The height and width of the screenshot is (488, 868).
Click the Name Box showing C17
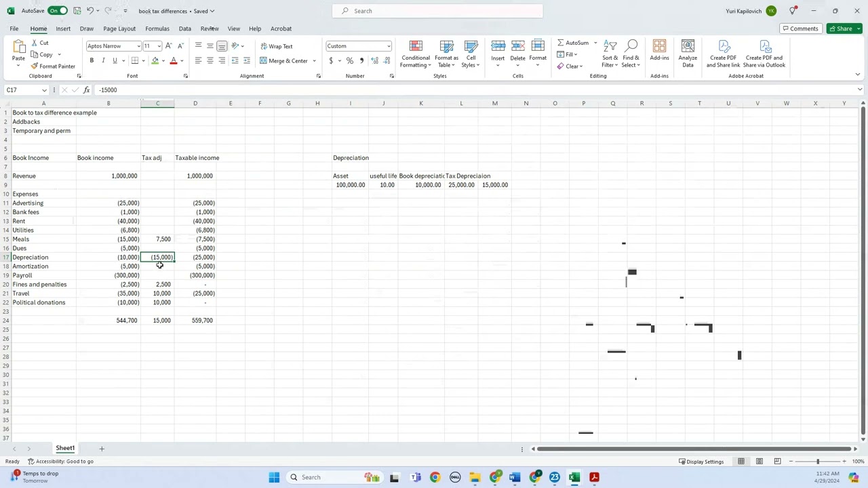[26, 89]
